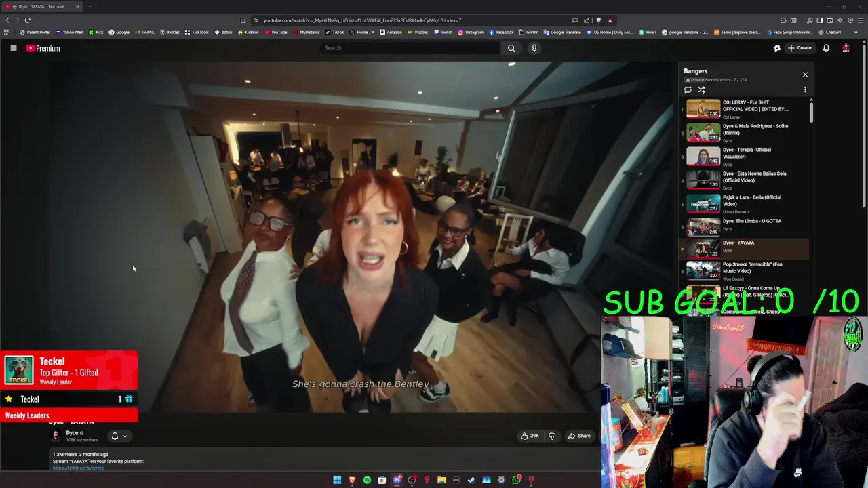
Task: Shuffle the Bangers playlist
Action: tap(701, 89)
